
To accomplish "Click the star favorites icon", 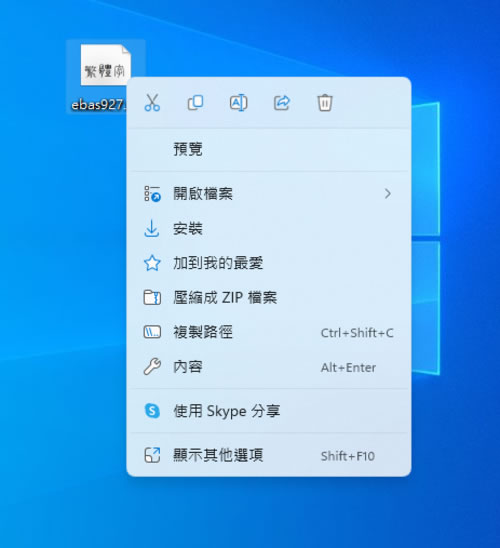I will point(152,263).
